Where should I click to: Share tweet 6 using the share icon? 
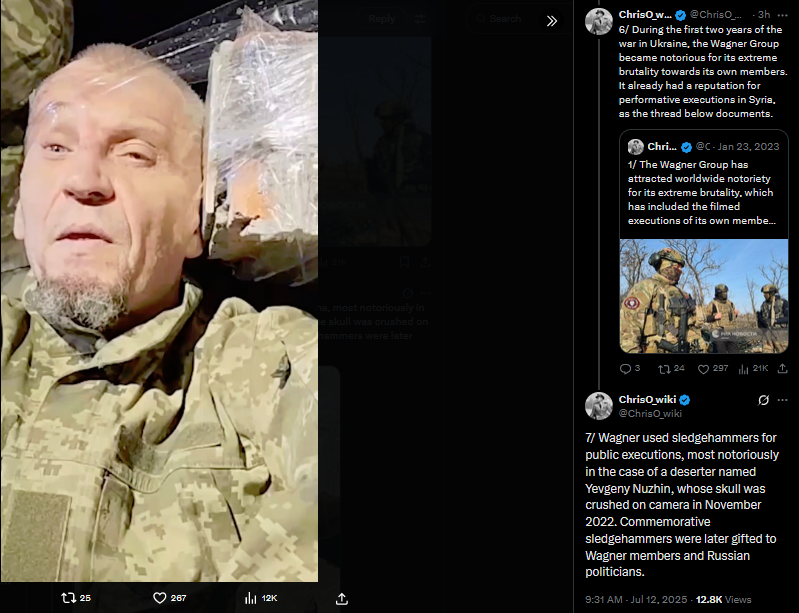coord(783,368)
